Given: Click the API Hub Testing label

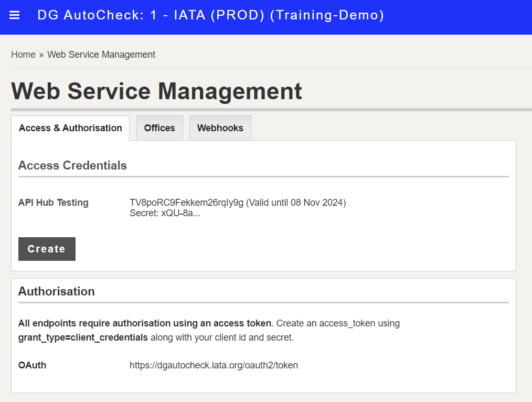Looking at the screenshot, I should 54,203.
